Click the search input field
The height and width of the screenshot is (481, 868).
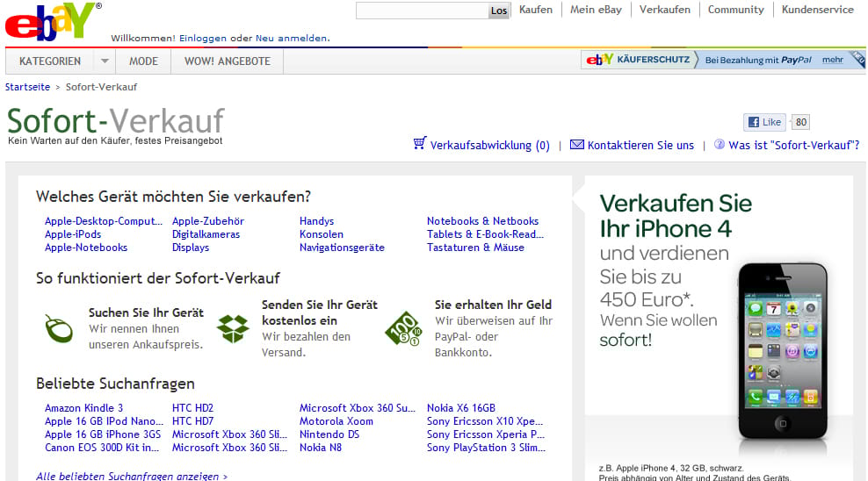click(422, 11)
